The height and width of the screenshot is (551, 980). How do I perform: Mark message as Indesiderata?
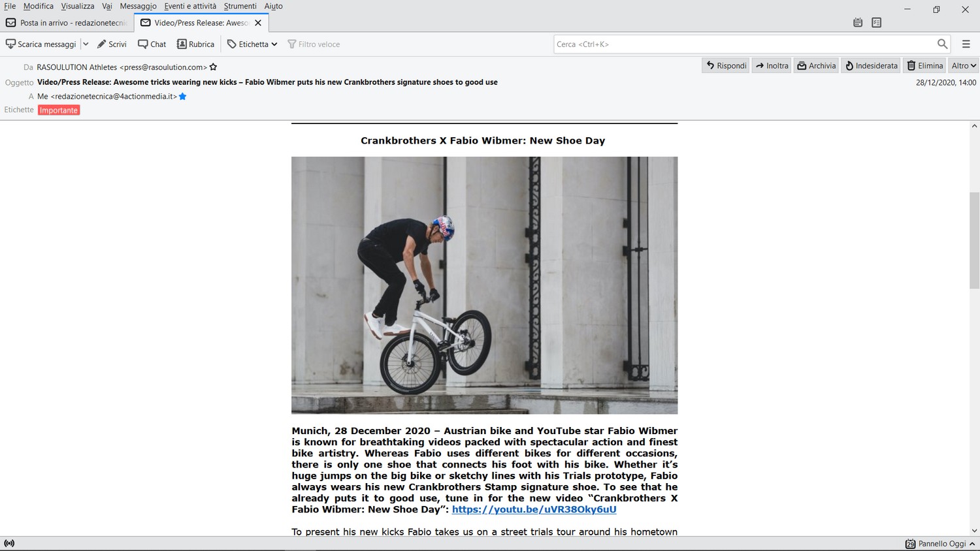pyautogui.click(x=871, y=65)
